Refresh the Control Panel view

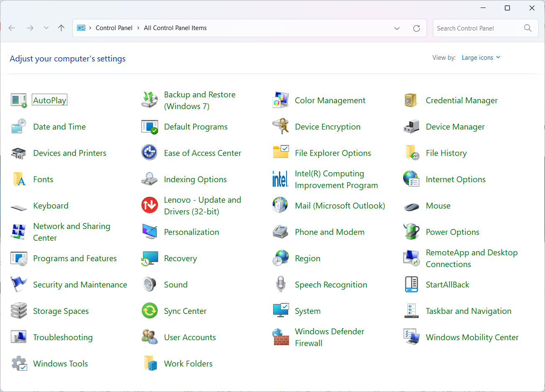click(x=417, y=28)
